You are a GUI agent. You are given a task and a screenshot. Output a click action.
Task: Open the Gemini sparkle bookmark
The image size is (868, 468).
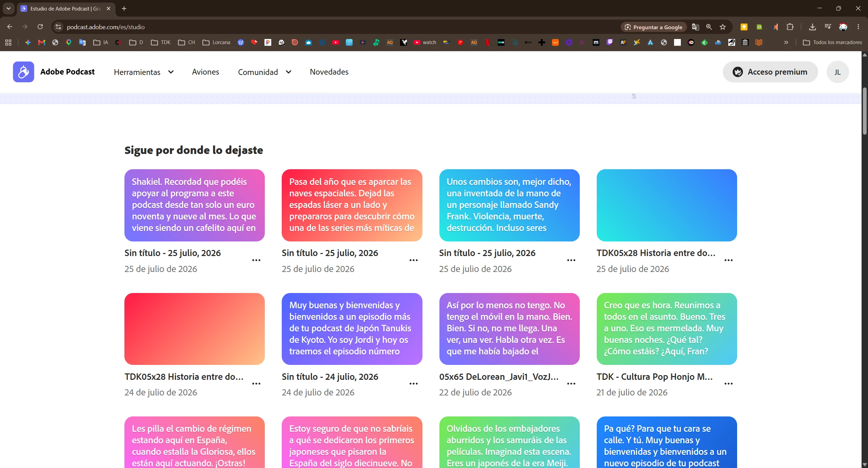point(28,42)
